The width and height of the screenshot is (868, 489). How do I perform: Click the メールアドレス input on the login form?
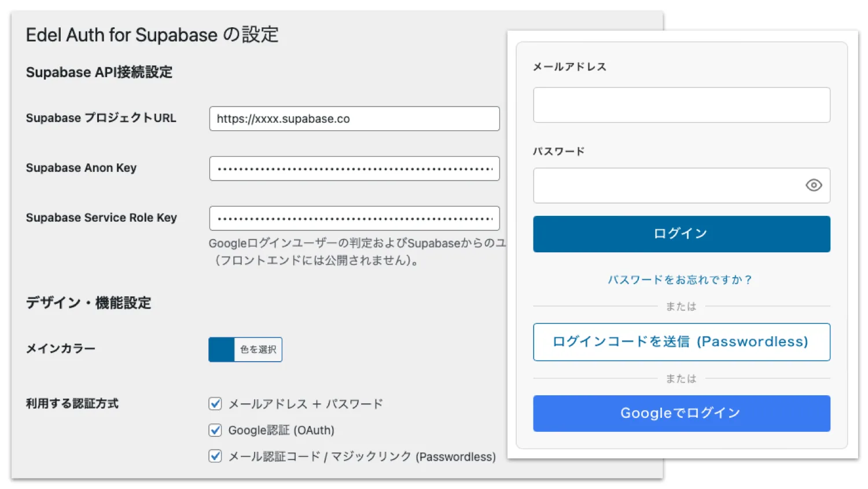point(681,104)
